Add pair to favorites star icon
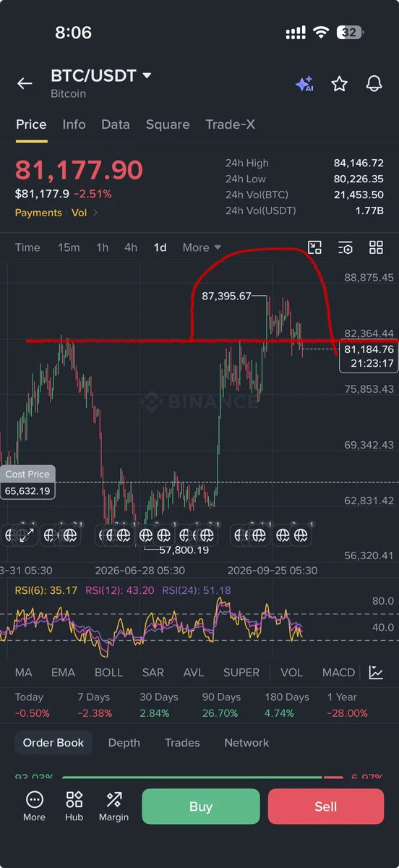The height and width of the screenshot is (868, 399). (x=339, y=84)
